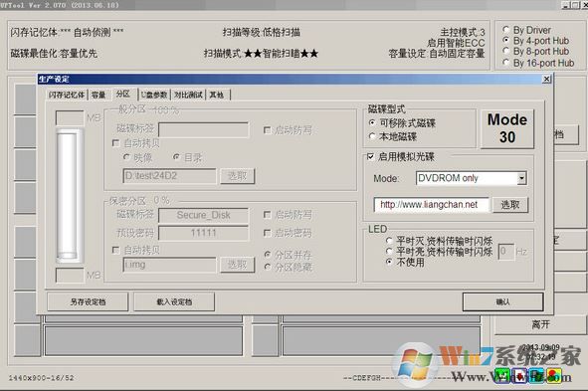This screenshot has width=588, height=391.
Task: Click the 载入设定档 button
Action: click(x=174, y=301)
